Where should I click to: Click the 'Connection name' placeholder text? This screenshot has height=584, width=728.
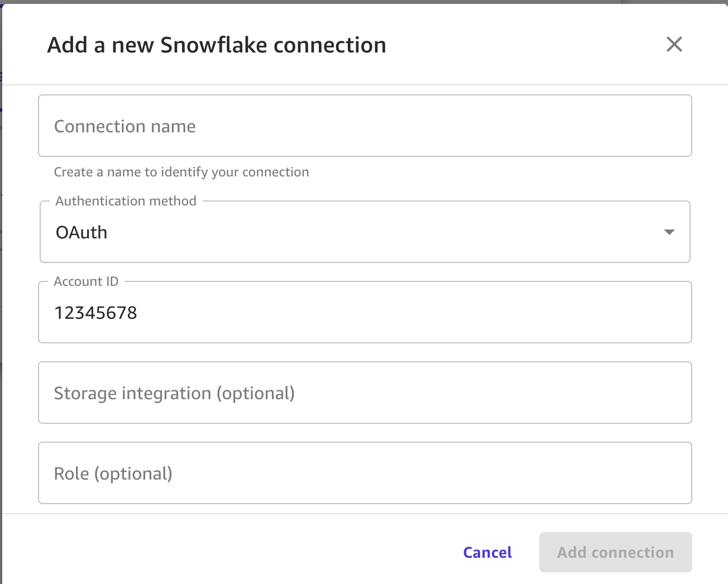tap(125, 127)
